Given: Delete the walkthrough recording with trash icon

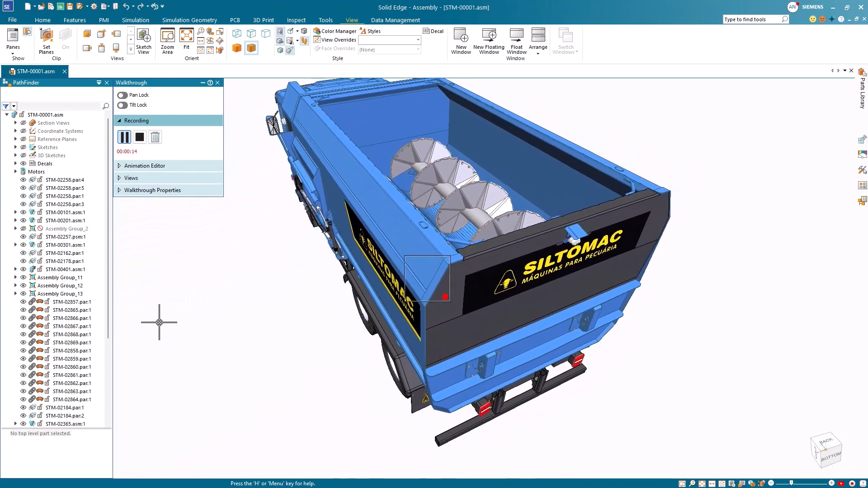Looking at the screenshot, I should [x=155, y=137].
